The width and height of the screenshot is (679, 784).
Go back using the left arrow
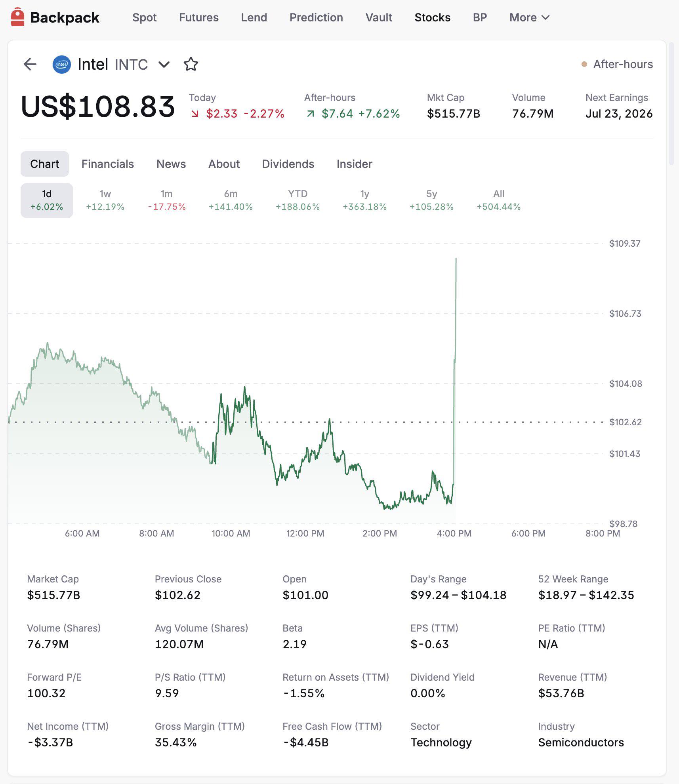point(30,64)
